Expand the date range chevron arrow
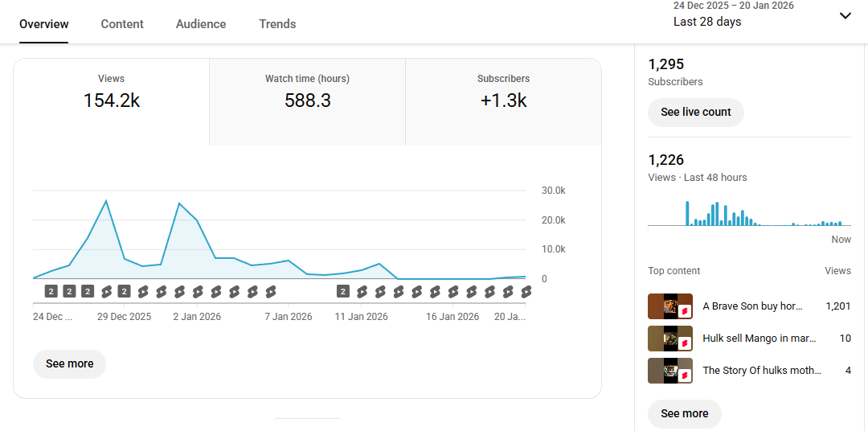 (845, 15)
